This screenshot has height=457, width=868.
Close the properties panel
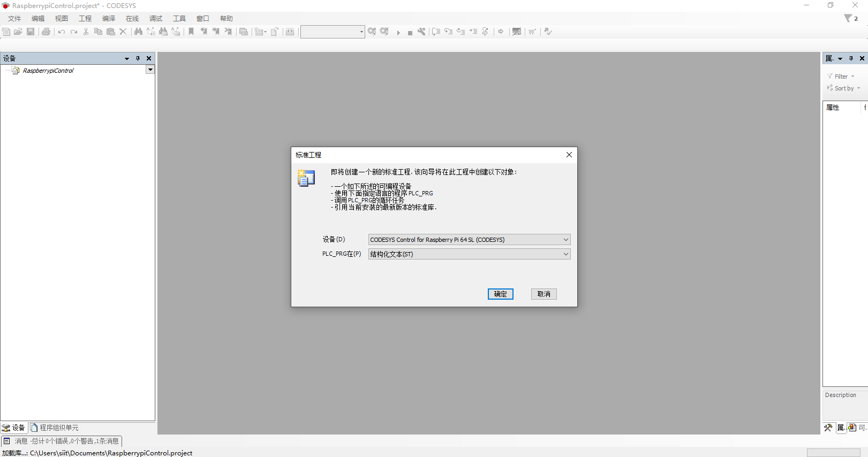click(862, 58)
